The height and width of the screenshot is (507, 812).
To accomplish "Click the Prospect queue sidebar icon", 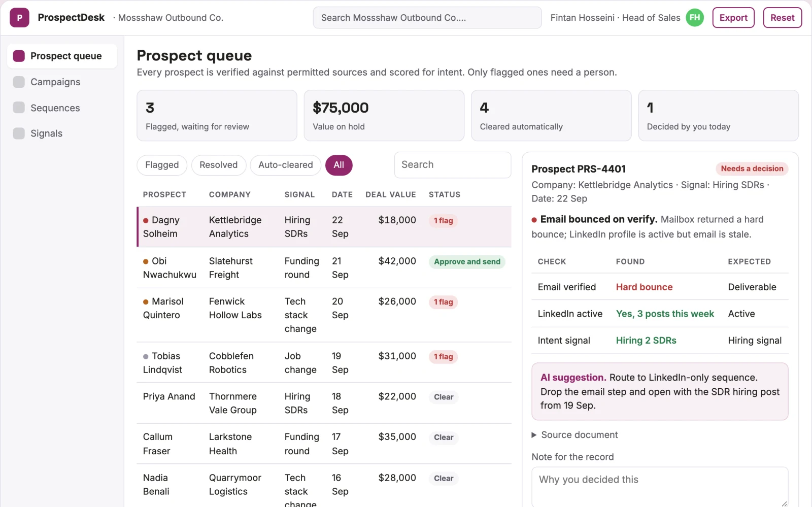I will (19, 56).
